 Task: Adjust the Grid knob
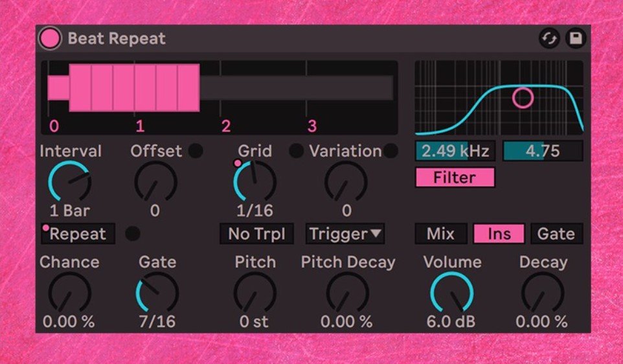[255, 181]
